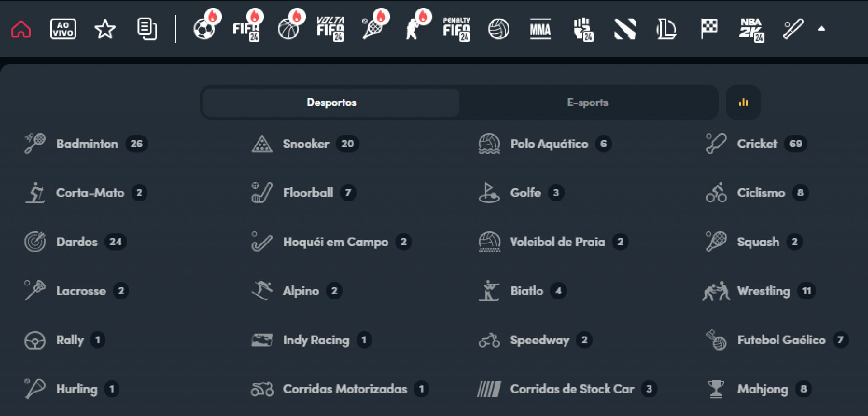The height and width of the screenshot is (416, 868).
Task: Select Polo Aquático from the list
Action: [549, 144]
